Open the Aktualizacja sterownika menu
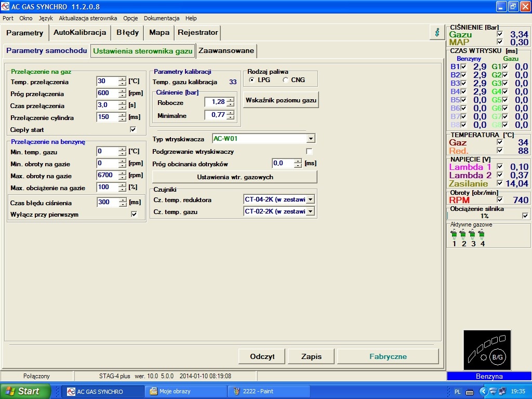 point(88,18)
